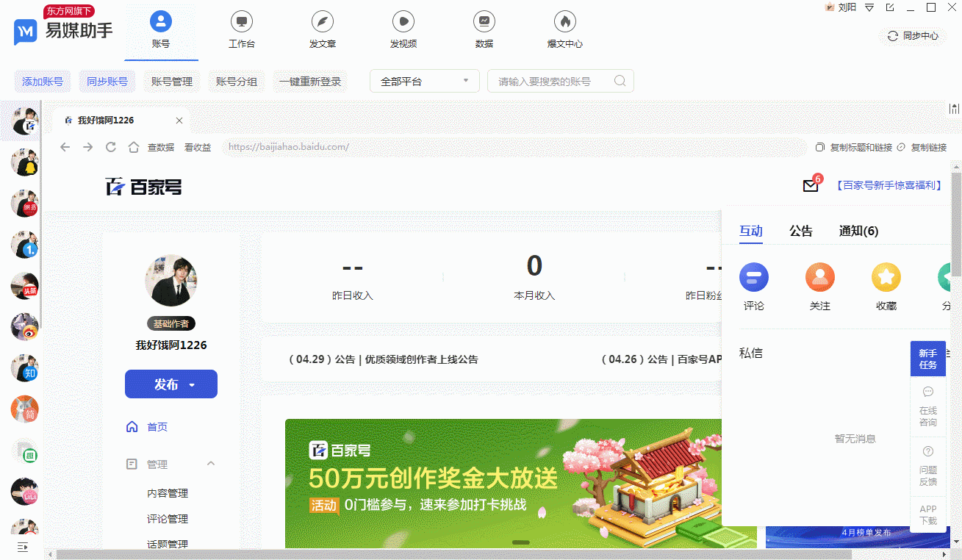Viewport: 962px width, 560px height.
Task: Click the browser home icon
Action: click(x=134, y=147)
